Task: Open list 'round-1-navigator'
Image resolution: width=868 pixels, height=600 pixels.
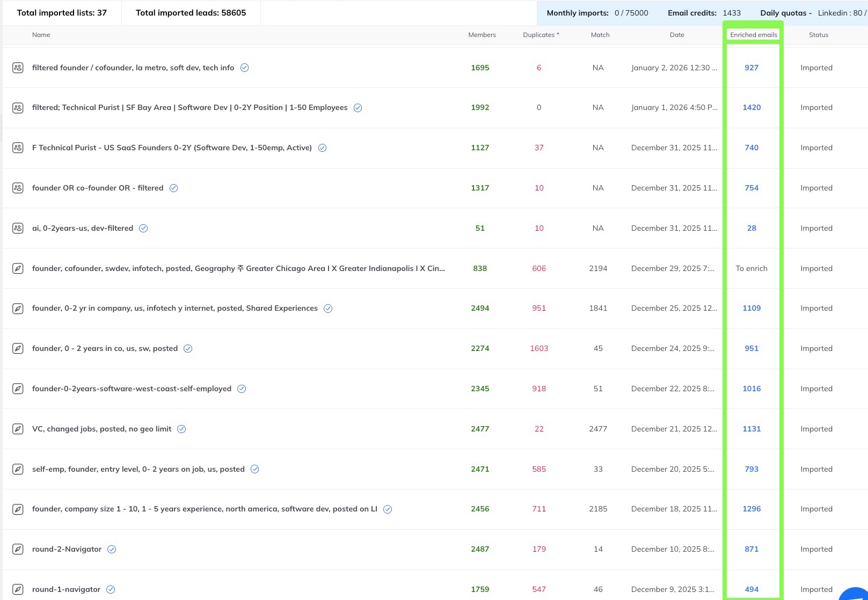Action: pyautogui.click(x=66, y=589)
